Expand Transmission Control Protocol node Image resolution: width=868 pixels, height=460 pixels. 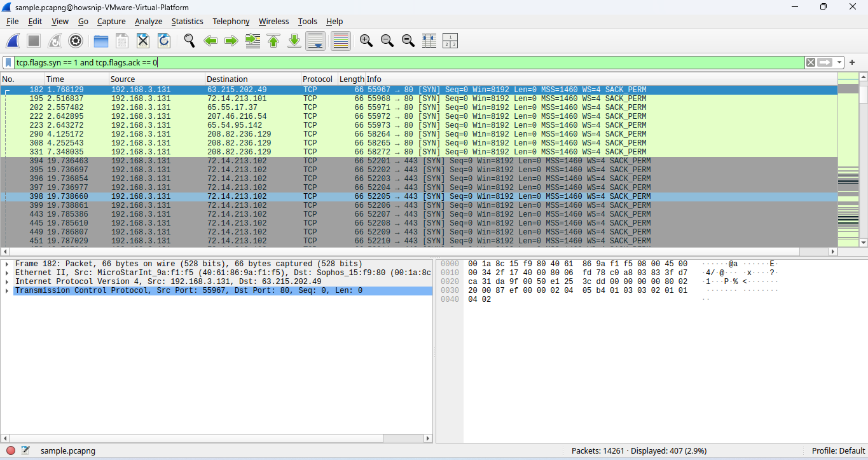click(6, 291)
